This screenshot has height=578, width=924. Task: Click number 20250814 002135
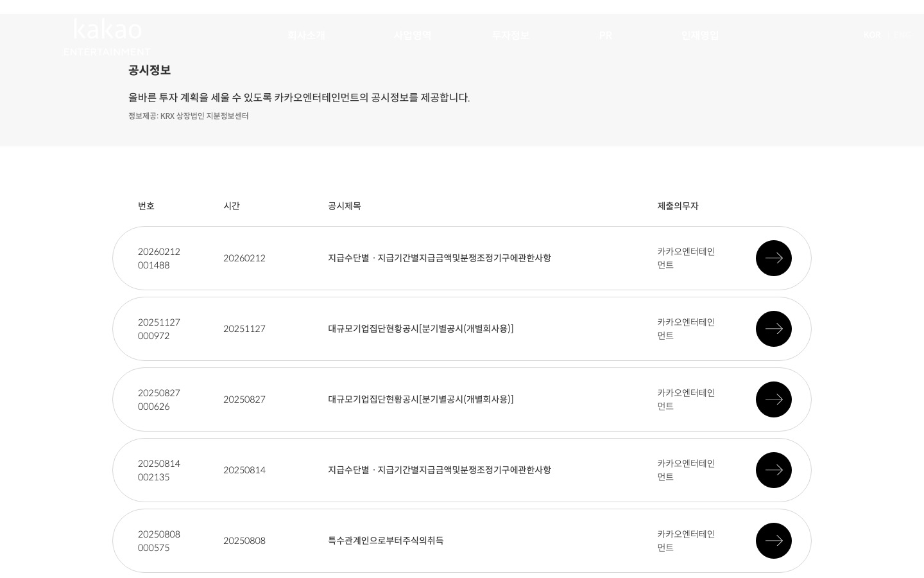point(159,470)
